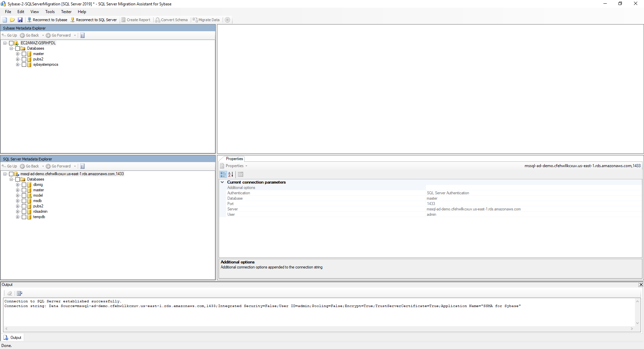
Task: Click the Stop icon in the main toolbar
Action: click(x=227, y=20)
